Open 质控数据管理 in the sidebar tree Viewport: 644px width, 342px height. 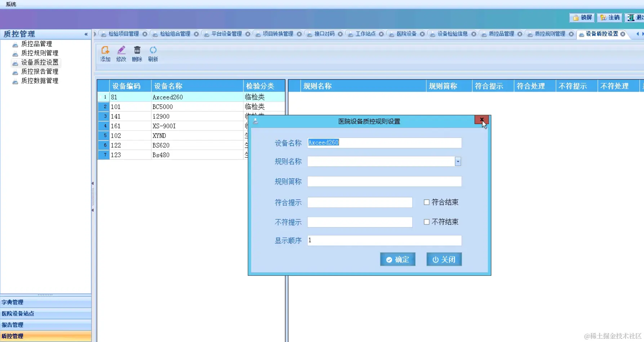[40, 81]
